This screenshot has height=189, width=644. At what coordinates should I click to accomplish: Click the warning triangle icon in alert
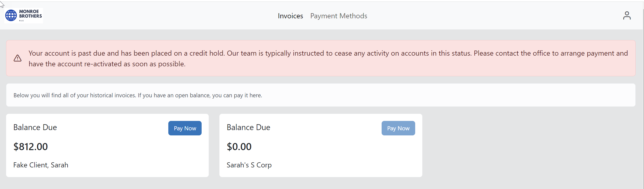(18, 58)
